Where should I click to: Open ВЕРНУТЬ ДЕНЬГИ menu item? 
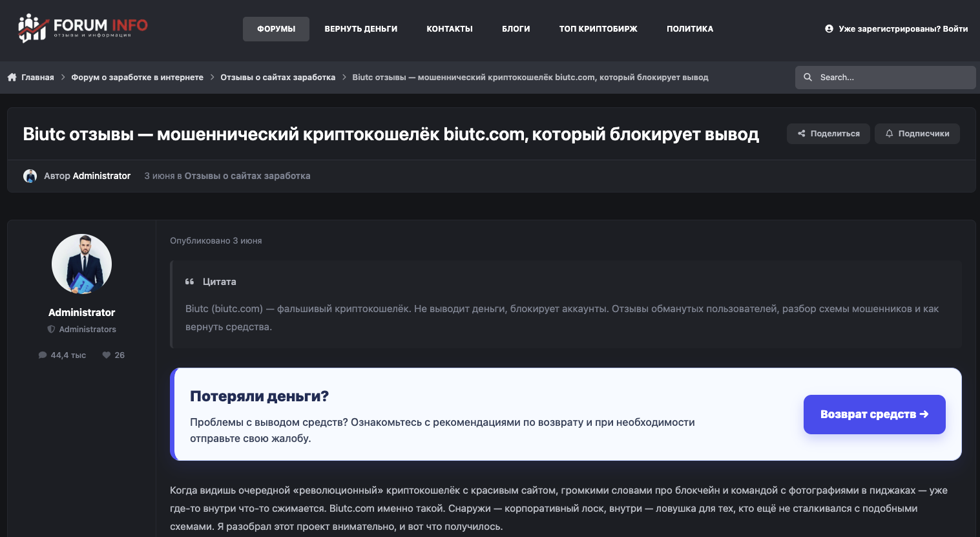[361, 29]
